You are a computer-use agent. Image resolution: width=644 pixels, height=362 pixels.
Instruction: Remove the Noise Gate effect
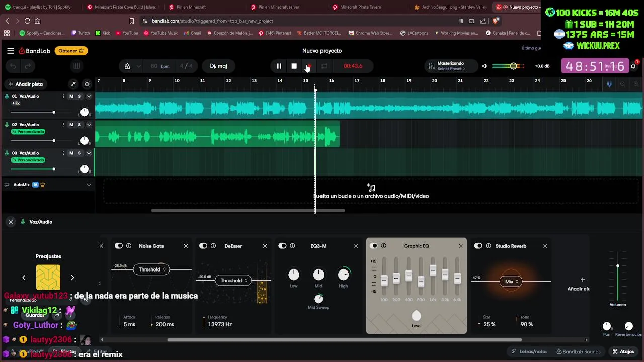point(186,246)
